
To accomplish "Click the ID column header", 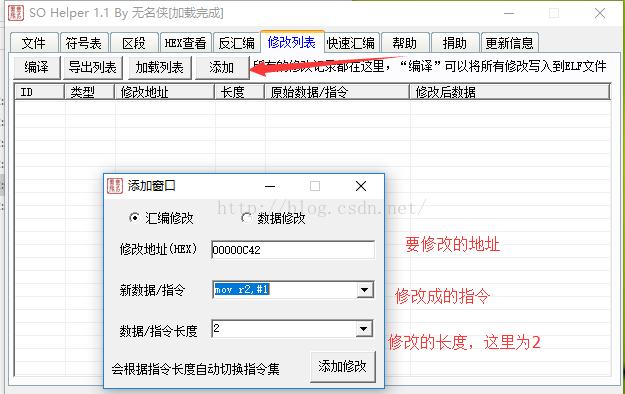I will tap(39, 92).
